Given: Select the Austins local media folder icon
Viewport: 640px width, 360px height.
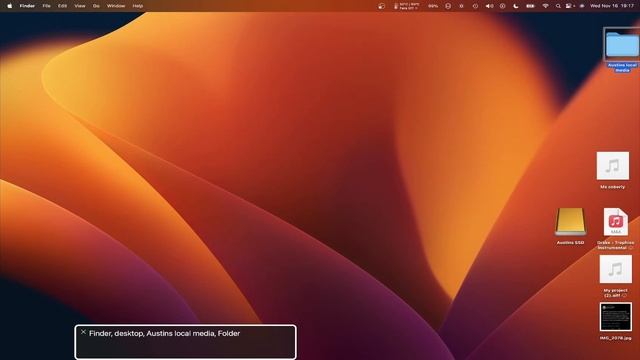Looking at the screenshot, I should point(622,45).
